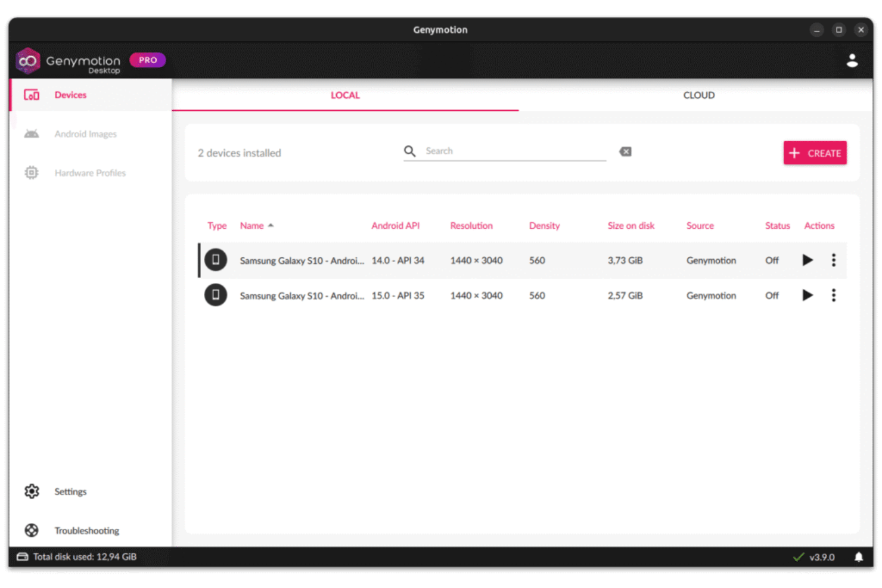This screenshot has height=588, width=882.
Task: Click the PRO license badge
Action: pos(148,60)
